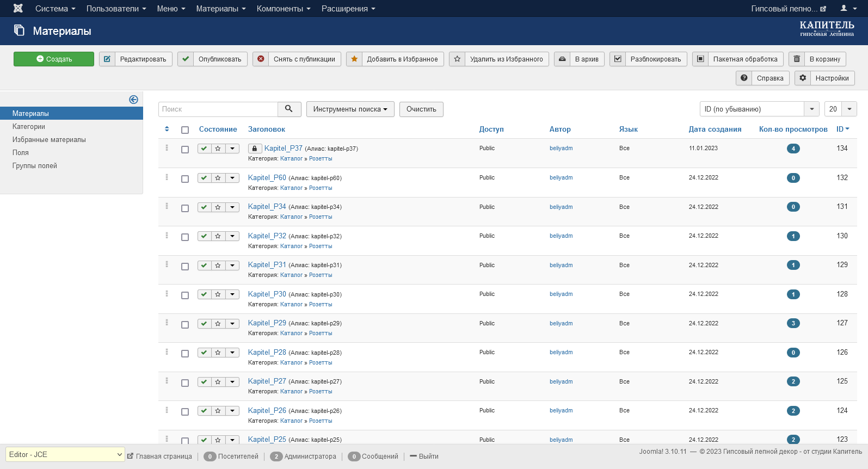Select the checkbox for Kapitel_P32
The height and width of the screenshot is (469, 868).
point(185,237)
